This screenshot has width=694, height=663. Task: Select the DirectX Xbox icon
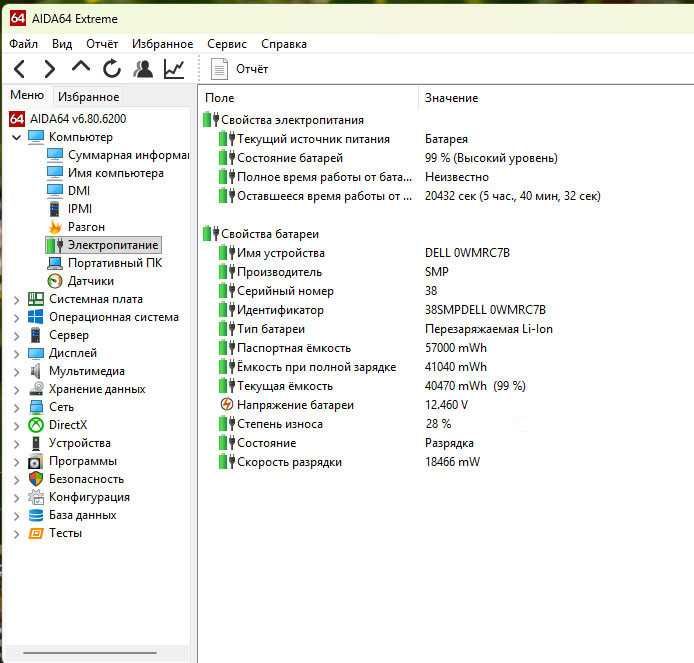(x=36, y=425)
